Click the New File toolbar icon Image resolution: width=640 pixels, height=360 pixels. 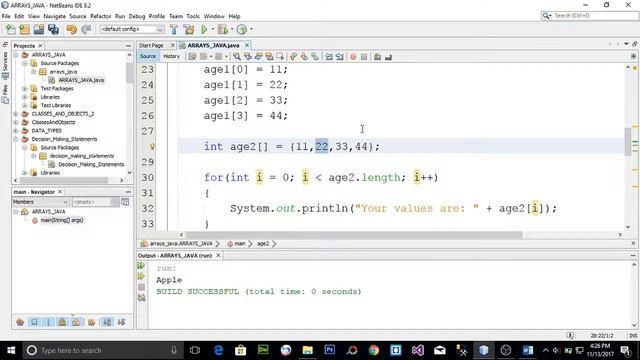pyautogui.click(x=11, y=29)
